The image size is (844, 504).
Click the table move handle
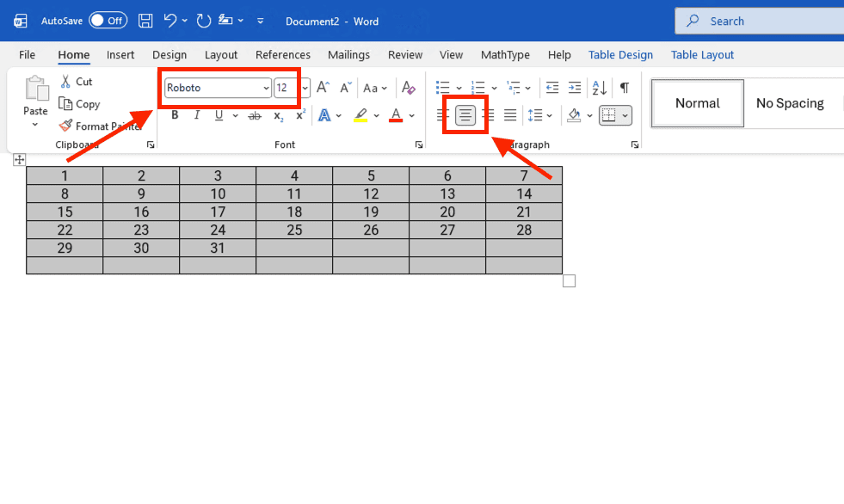pyautogui.click(x=20, y=160)
